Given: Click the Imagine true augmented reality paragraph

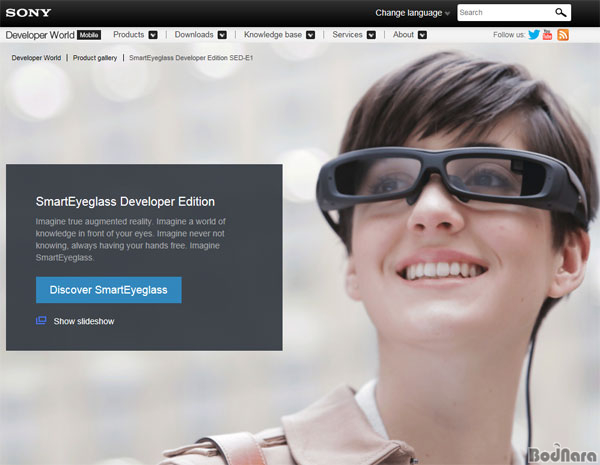Looking at the screenshot, I should point(130,240).
